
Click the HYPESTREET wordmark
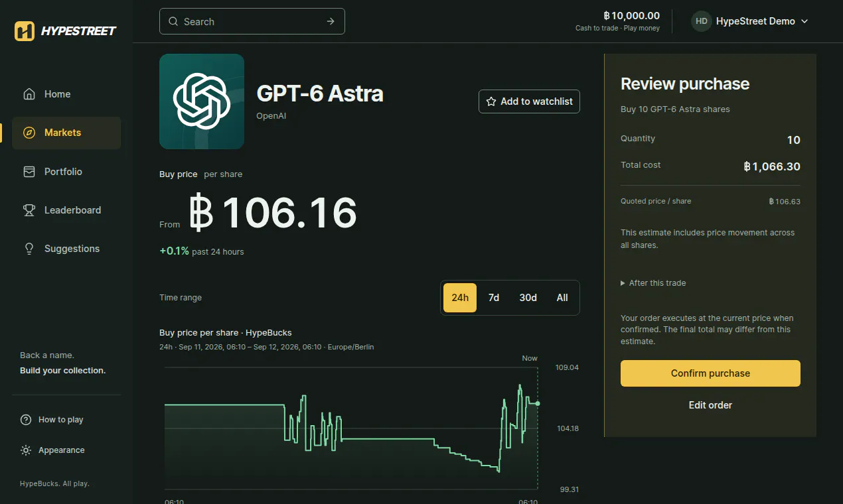[x=78, y=31]
